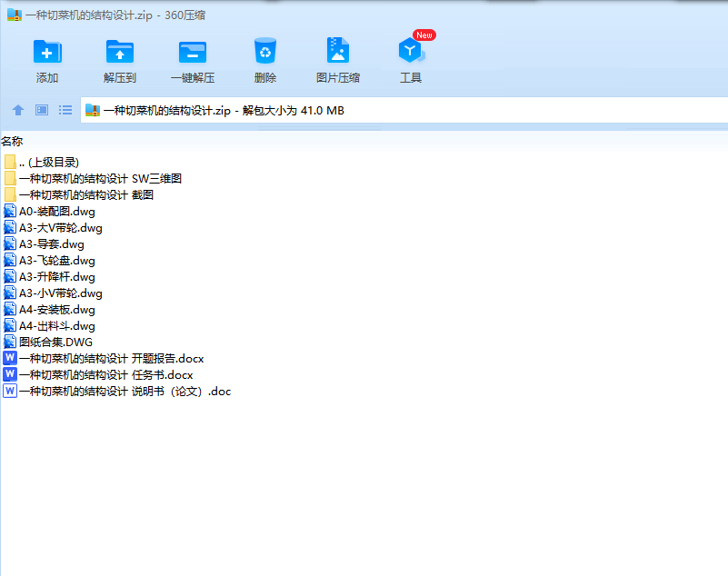728x576 pixels.
Task: Select the A4-出料斗.dwg file
Action: point(50,326)
